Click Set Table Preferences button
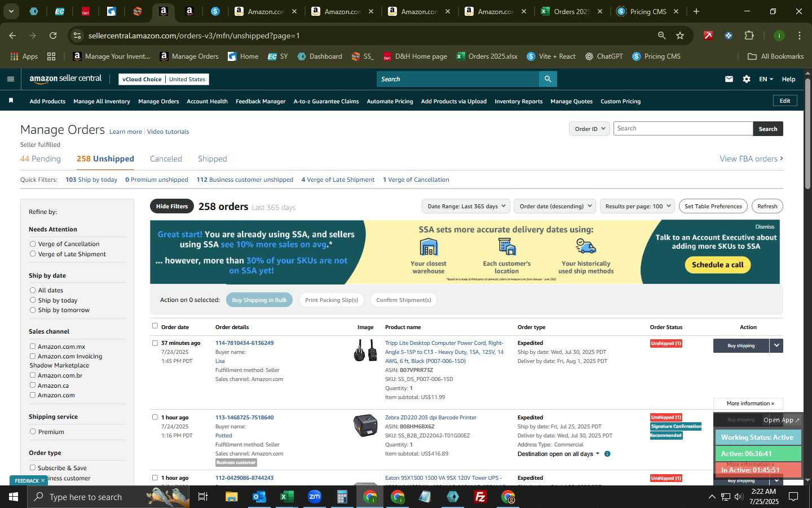 tap(713, 206)
